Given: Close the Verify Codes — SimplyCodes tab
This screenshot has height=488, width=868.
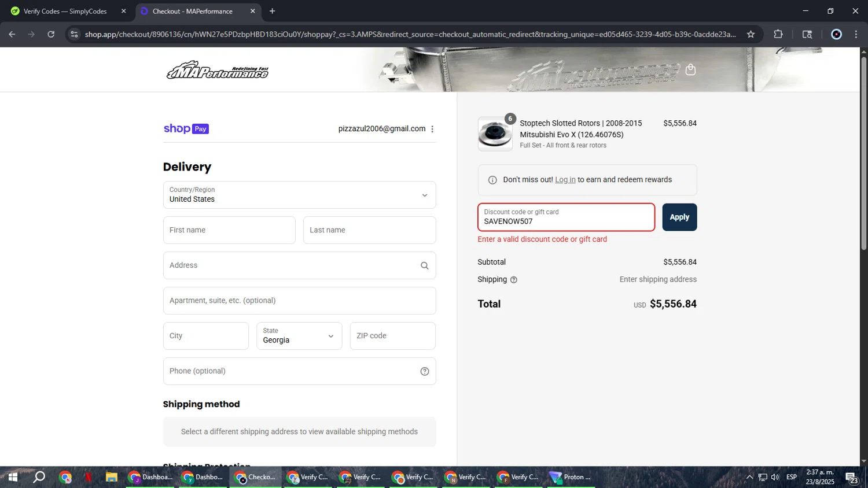Looking at the screenshot, I should coord(123,11).
